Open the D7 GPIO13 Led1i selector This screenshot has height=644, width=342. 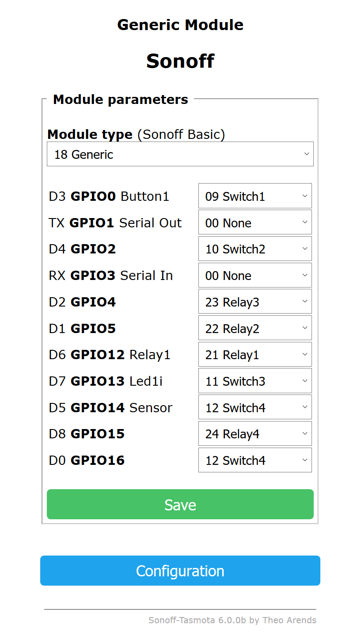[x=255, y=381]
